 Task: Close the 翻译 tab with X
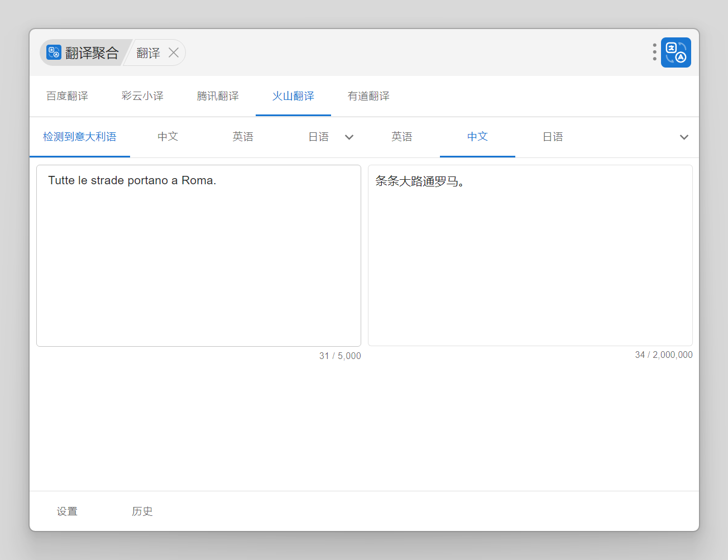174,52
